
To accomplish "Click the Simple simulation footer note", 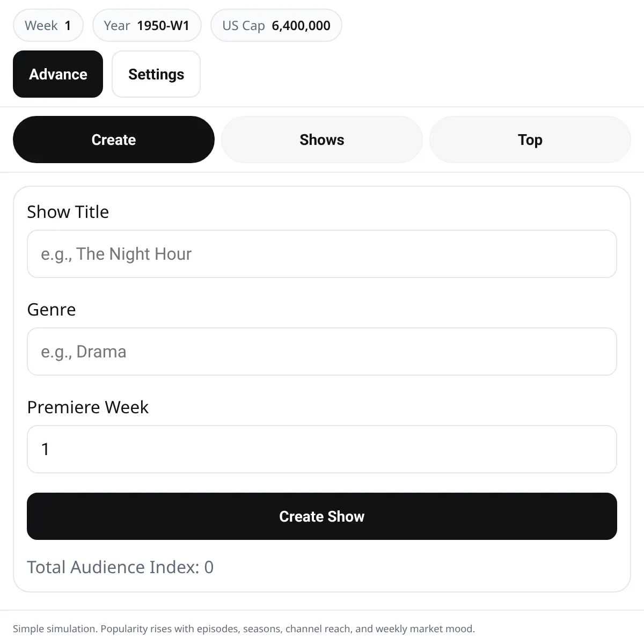I will click(244, 629).
